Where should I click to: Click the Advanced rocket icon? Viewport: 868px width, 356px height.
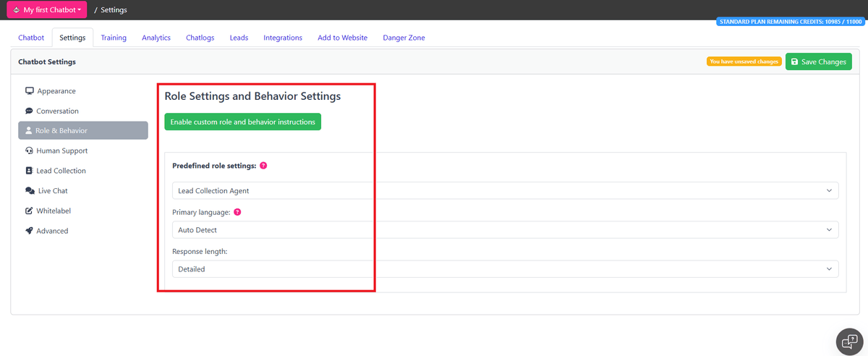pyautogui.click(x=29, y=231)
